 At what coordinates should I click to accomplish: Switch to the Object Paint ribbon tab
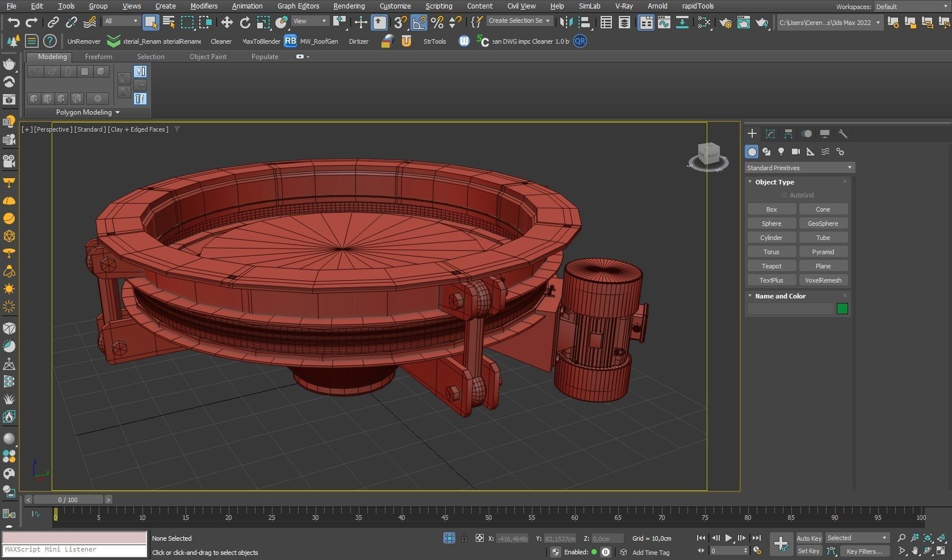point(208,57)
